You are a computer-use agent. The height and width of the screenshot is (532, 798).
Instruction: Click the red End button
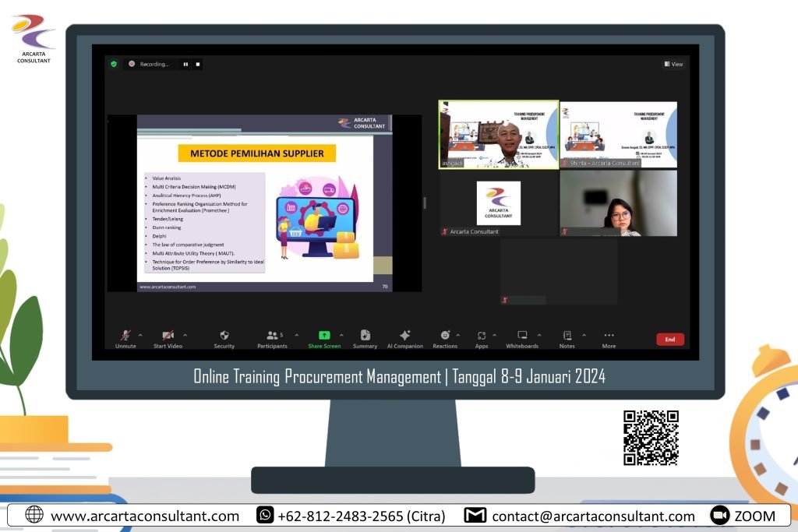[670, 340]
